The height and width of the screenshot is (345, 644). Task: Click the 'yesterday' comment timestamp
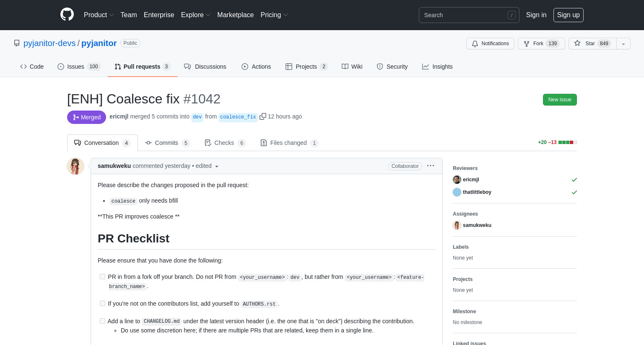[177, 166]
